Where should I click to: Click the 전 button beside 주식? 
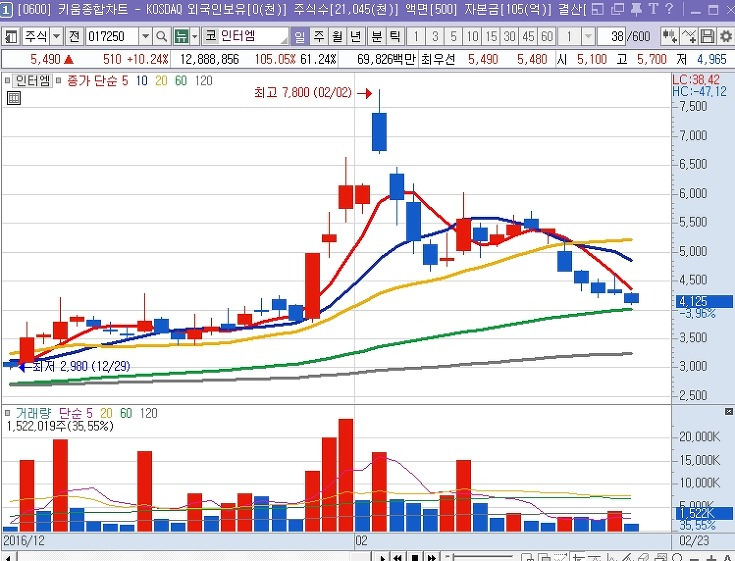[74, 36]
